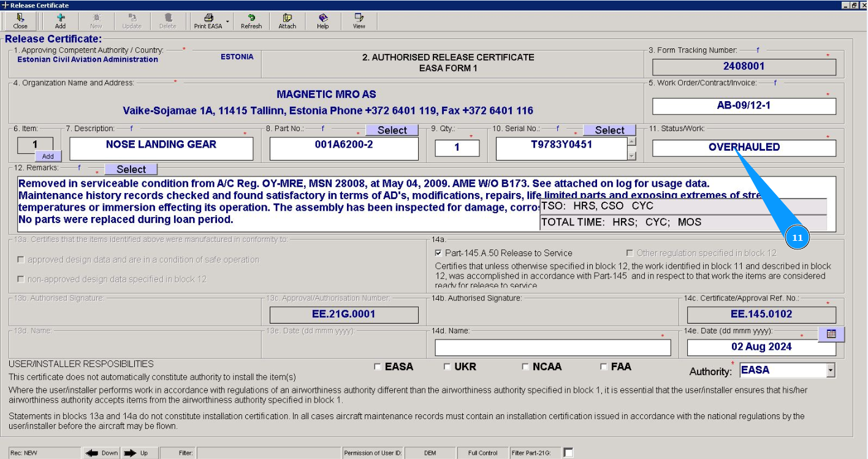
Task: Toggle Part-145.A.50 Release to Service checkbox
Action: [438, 253]
